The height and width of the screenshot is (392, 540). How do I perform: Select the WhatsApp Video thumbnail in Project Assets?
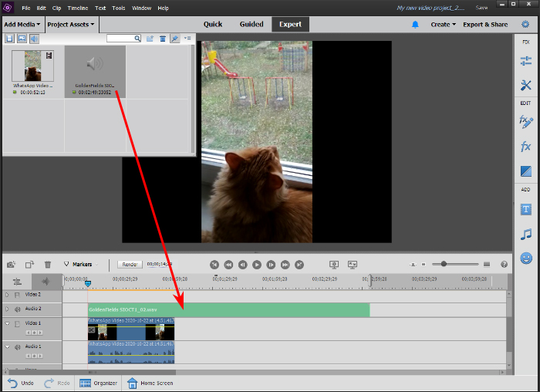32,66
